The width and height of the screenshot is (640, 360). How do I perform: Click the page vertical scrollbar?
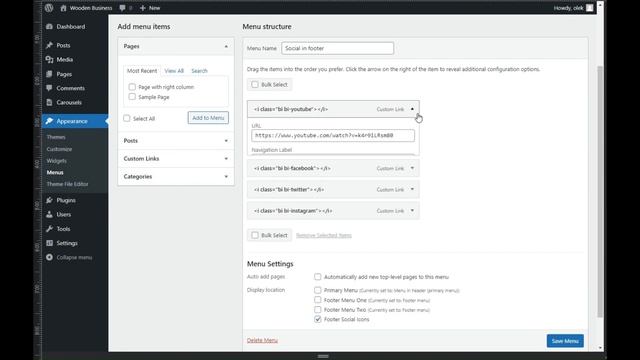(600, 192)
